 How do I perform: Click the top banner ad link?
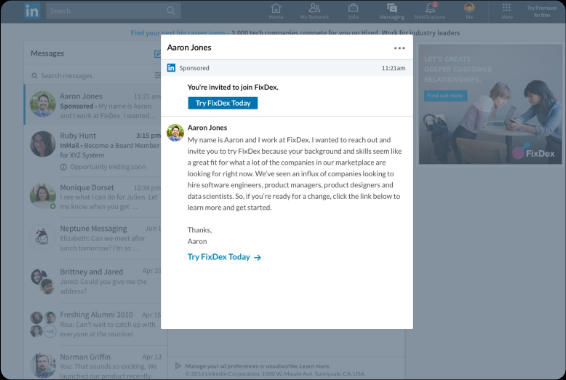[x=295, y=33]
